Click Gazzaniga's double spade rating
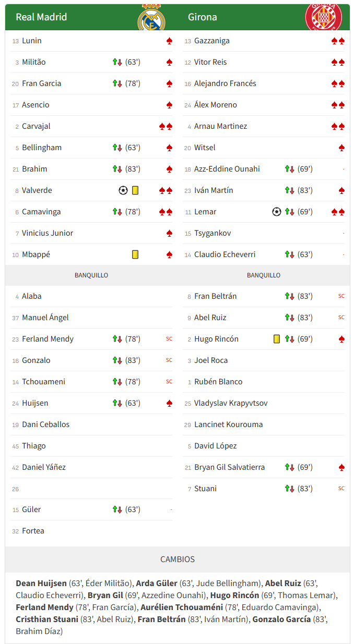The width and height of the screenshot is (354, 644). [x=338, y=41]
